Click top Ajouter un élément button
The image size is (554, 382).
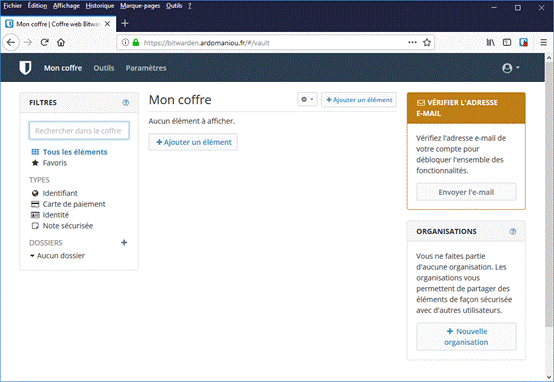point(359,100)
